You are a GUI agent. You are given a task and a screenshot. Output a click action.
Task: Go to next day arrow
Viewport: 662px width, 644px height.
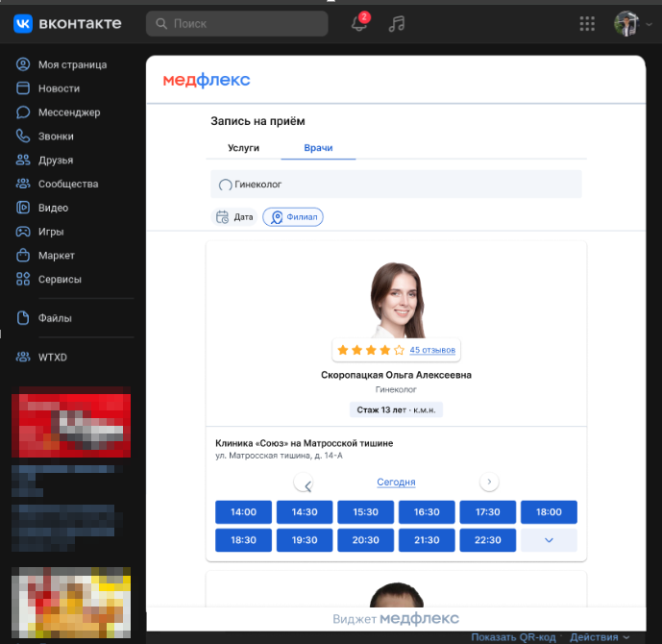click(489, 482)
